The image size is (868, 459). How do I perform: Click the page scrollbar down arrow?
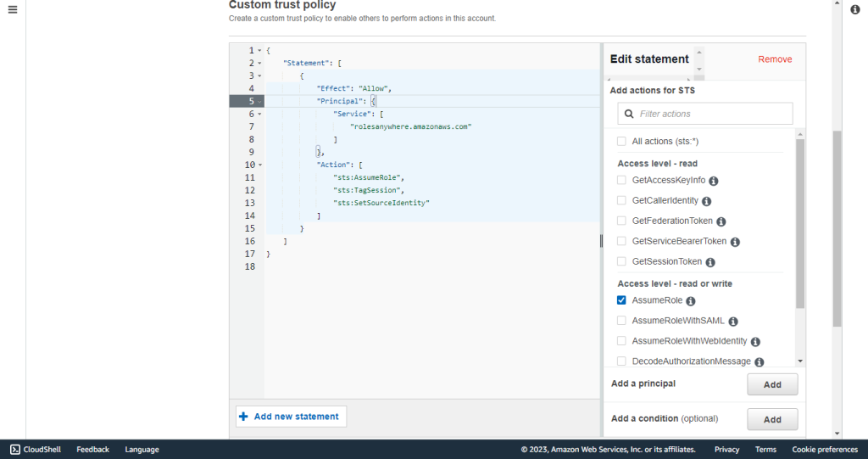point(837,434)
